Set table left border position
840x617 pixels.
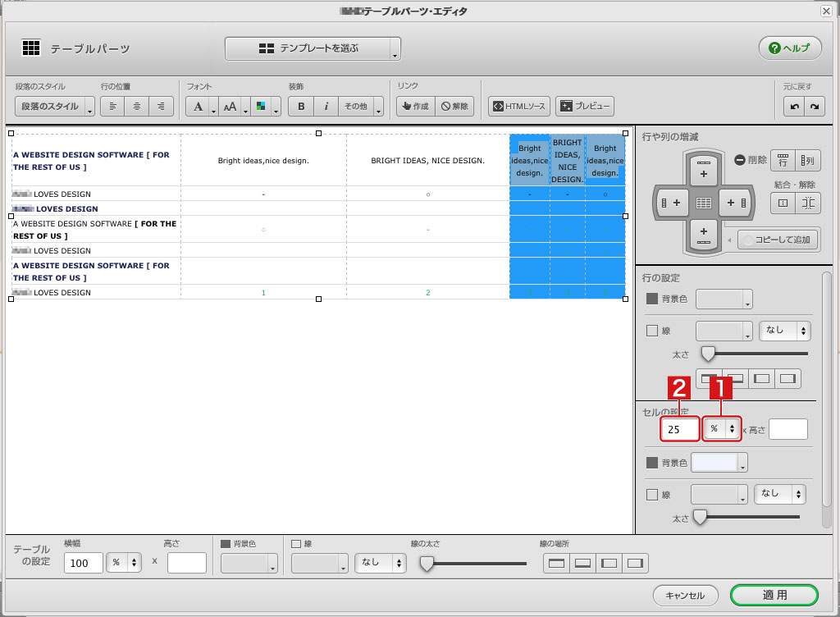point(609,563)
